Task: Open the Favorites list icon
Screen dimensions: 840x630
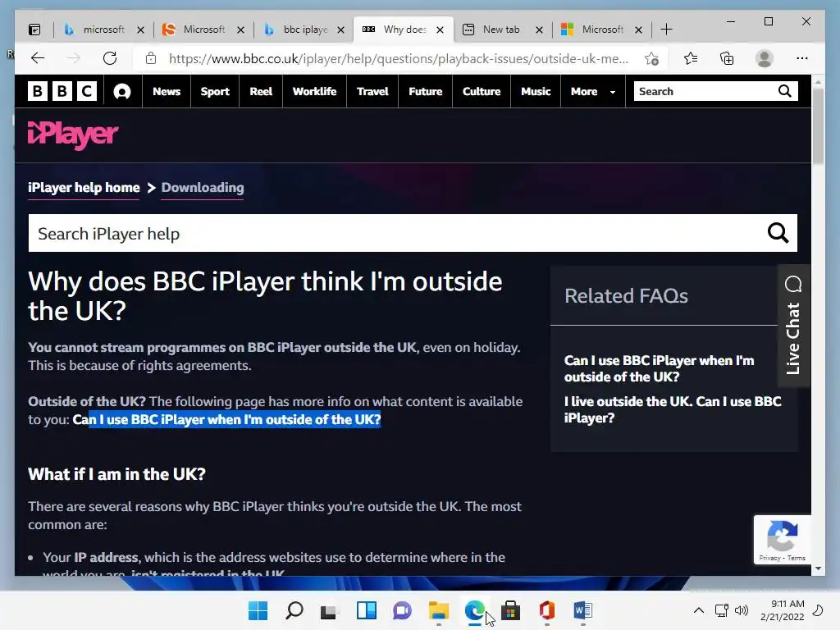Action: pyautogui.click(x=691, y=58)
